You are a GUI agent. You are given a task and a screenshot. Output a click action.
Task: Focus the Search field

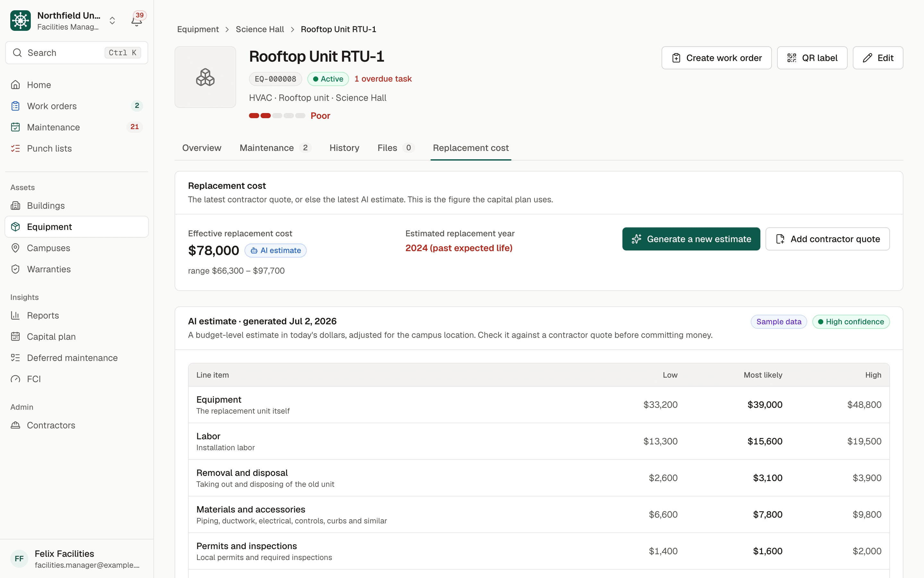[x=77, y=53]
